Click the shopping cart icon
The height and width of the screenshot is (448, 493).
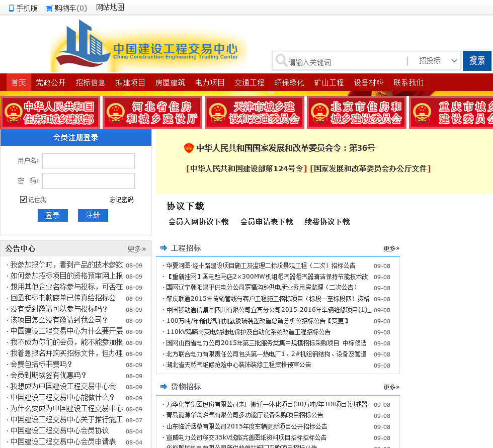[49, 9]
